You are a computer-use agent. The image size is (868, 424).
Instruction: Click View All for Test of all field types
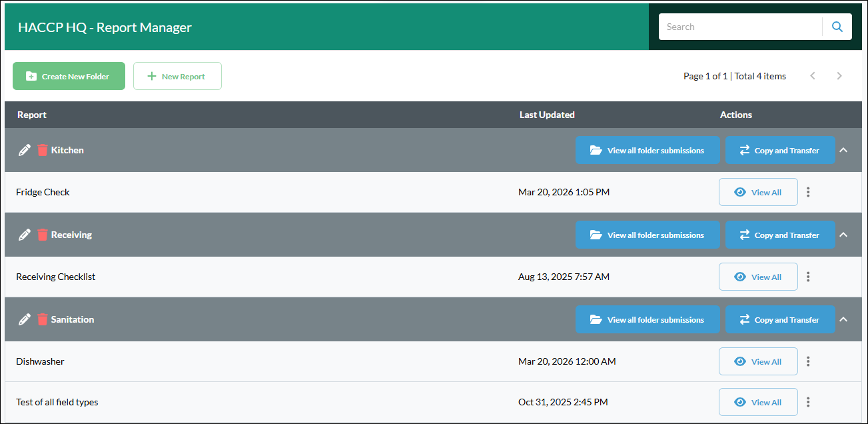[758, 402]
